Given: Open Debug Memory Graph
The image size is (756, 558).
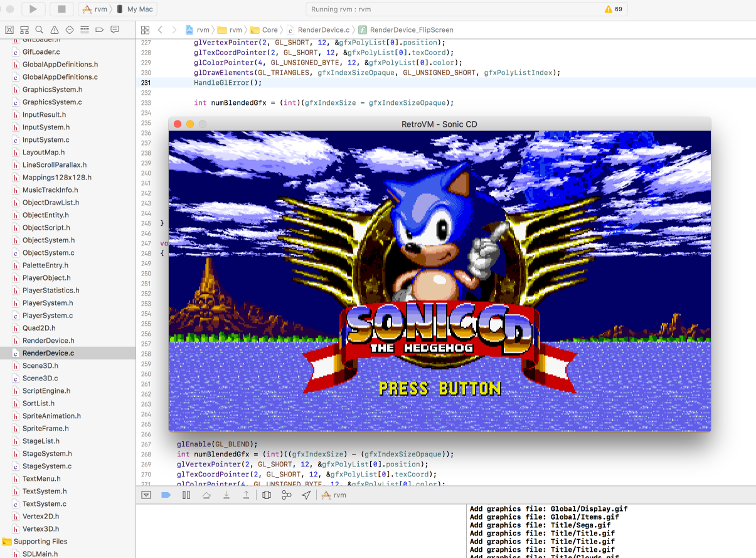Looking at the screenshot, I should click(x=287, y=495).
